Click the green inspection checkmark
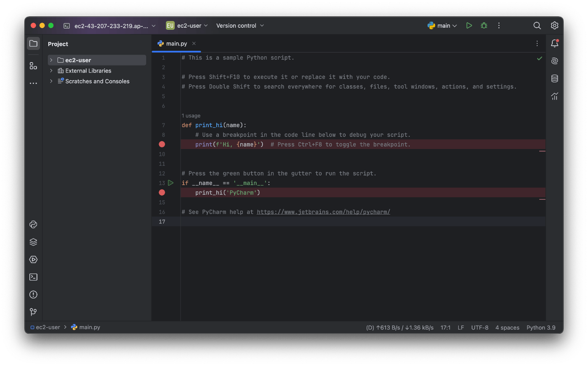This screenshot has height=366, width=588. (x=540, y=58)
